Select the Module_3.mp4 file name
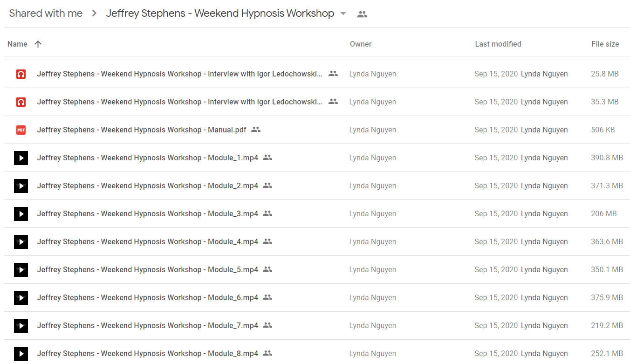Viewport: 630px width, 364px height. click(148, 214)
